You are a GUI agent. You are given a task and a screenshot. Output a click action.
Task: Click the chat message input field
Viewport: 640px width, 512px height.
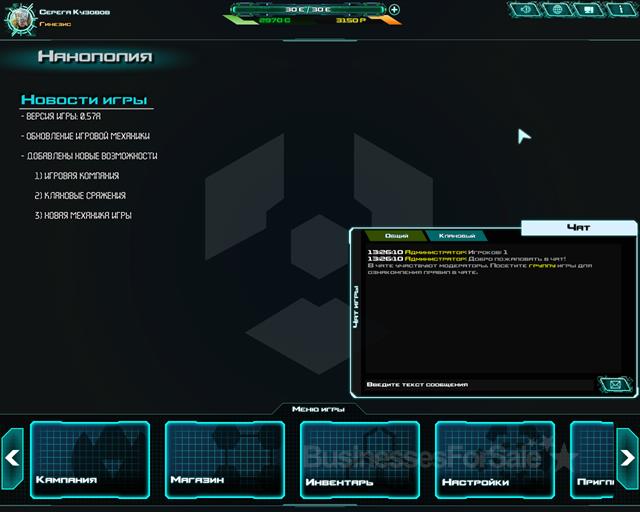tap(480, 384)
